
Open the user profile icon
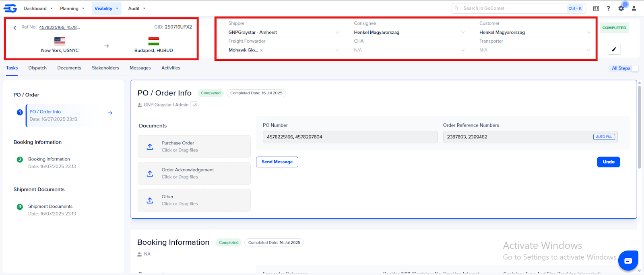(x=634, y=8)
